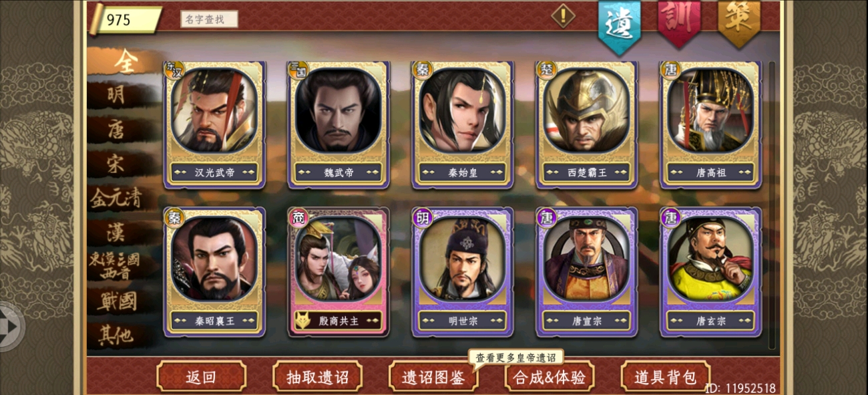
Task: Tap the exclamation info diamond icon
Action: (563, 15)
